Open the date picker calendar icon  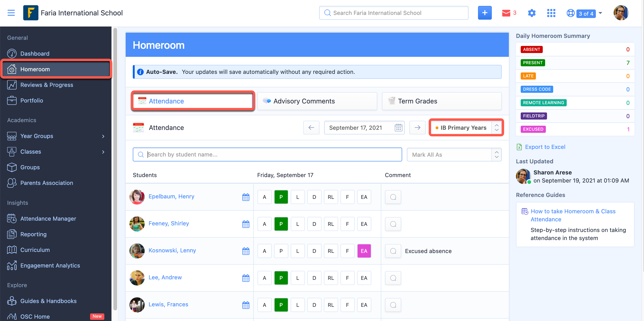tap(398, 128)
